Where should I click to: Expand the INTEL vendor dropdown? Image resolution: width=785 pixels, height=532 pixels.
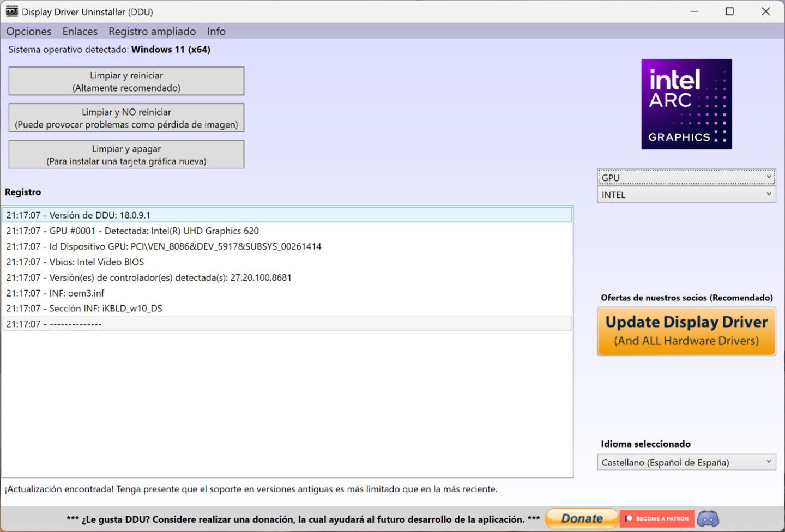click(686, 195)
